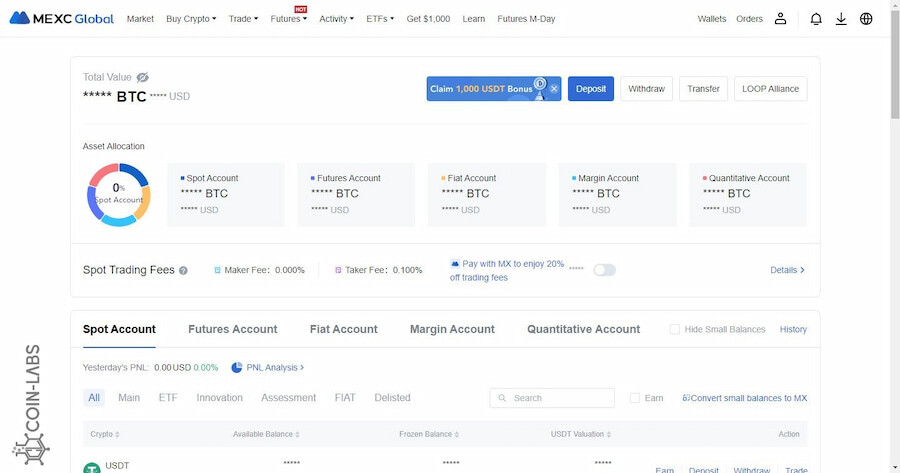Open the user profile icon
Viewport: 900px width, 473px height.
[x=780, y=18]
